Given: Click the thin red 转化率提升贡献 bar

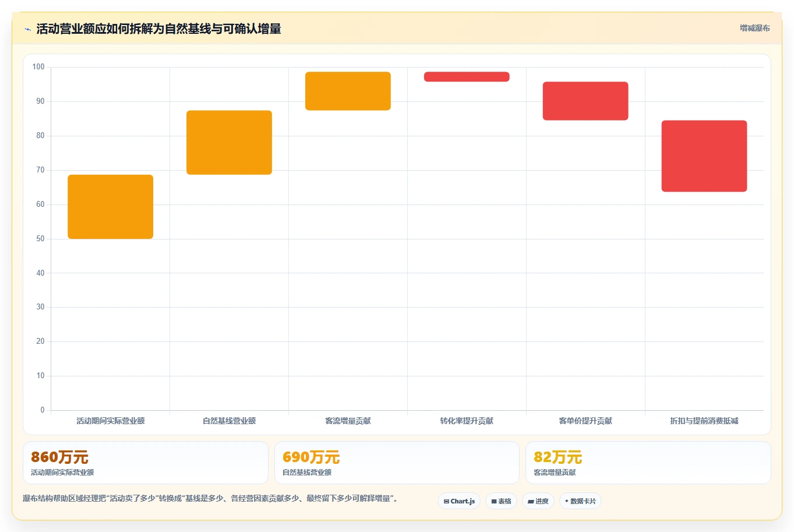Looking at the screenshot, I should 467,76.
